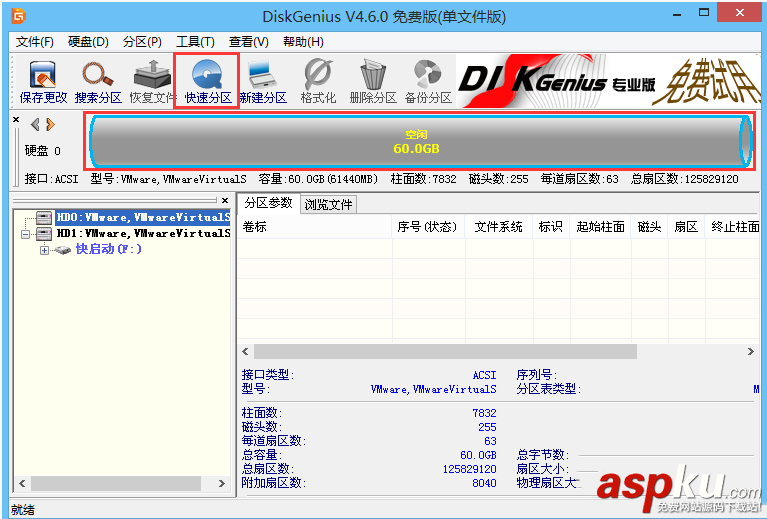Click the HD0:VMware disk tree item
Image resolution: width=767 pixels, height=519 pixels.
143,217
